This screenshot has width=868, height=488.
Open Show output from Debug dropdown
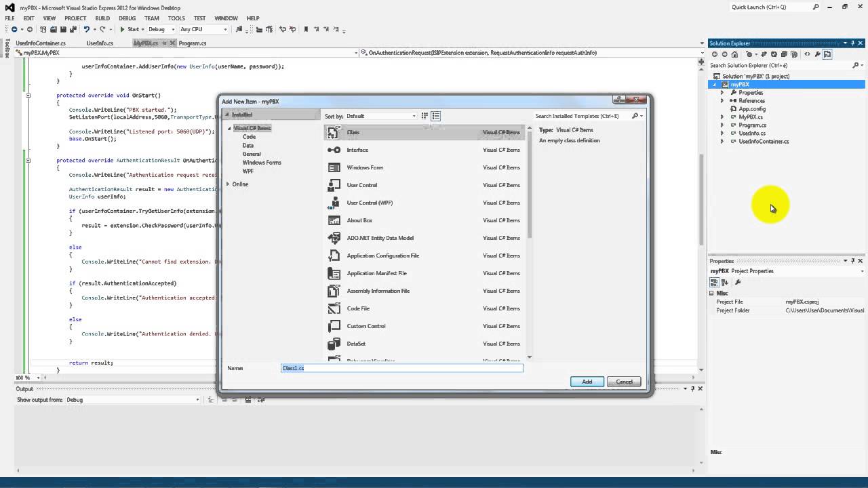(x=133, y=400)
